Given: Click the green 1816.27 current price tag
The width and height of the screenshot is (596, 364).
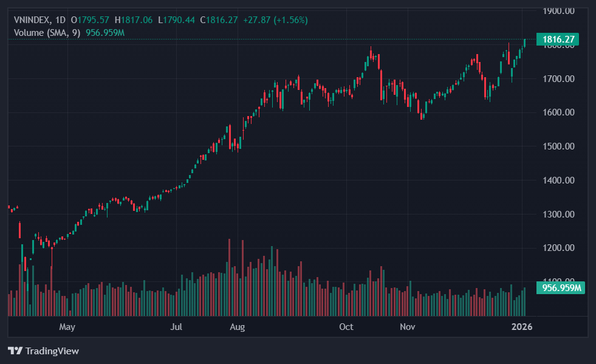Looking at the screenshot, I should (x=557, y=39).
